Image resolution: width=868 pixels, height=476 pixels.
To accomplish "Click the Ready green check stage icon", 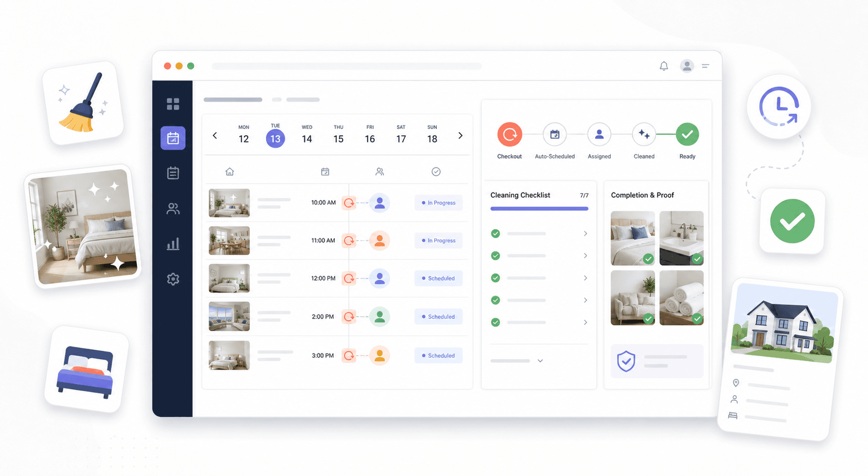I will (687, 135).
